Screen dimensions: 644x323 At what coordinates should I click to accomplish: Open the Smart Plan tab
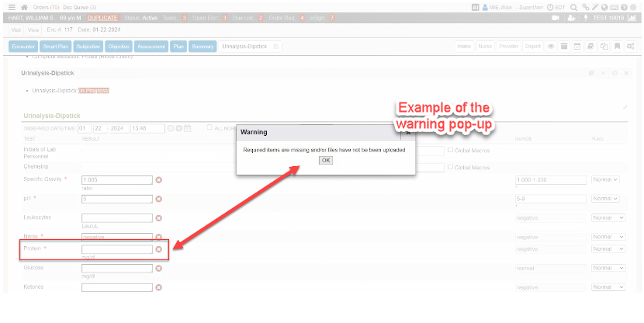(57, 47)
